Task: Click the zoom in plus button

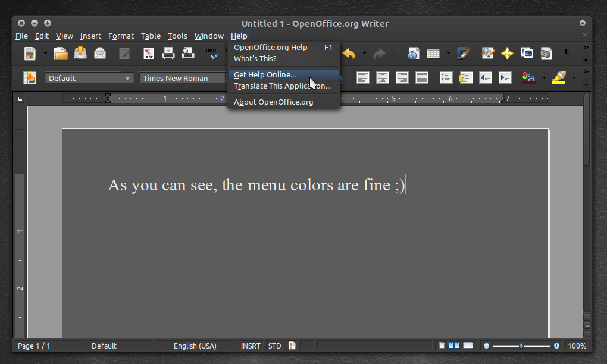Action: [x=556, y=346]
